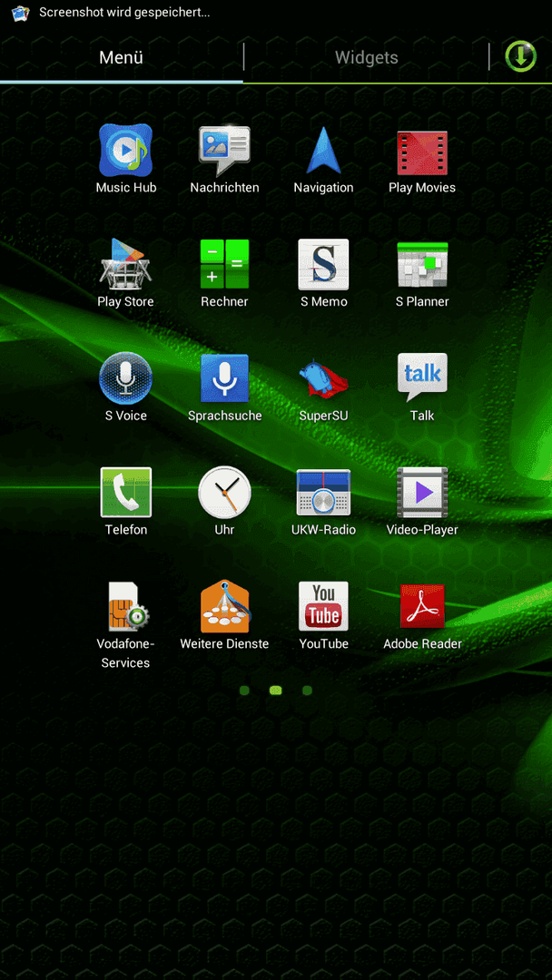Viewport: 552px width, 980px height.
Task: Launch the SuperSU app
Action: 323,379
